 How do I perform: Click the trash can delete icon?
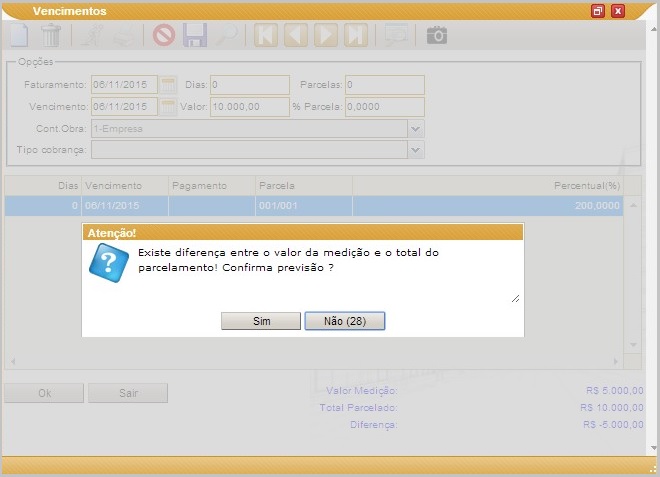coord(51,35)
